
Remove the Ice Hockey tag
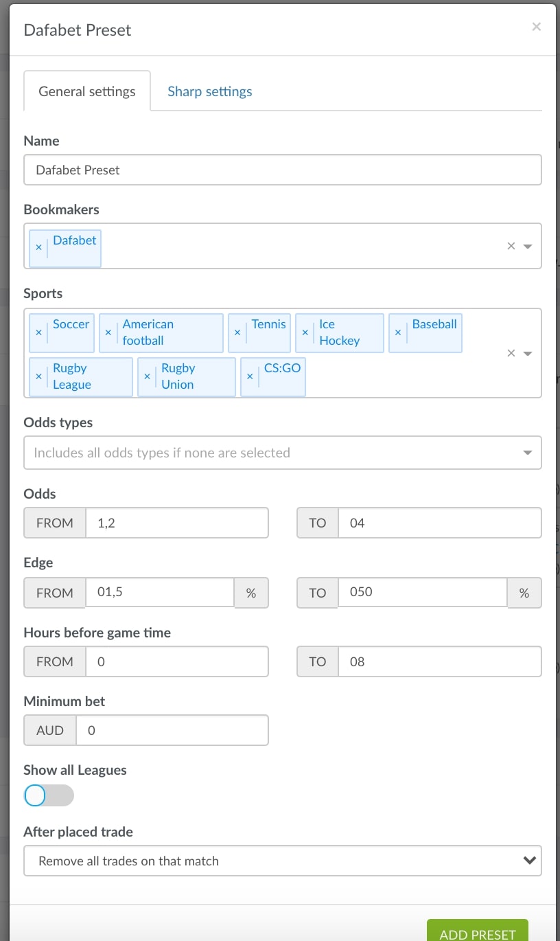(x=305, y=332)
